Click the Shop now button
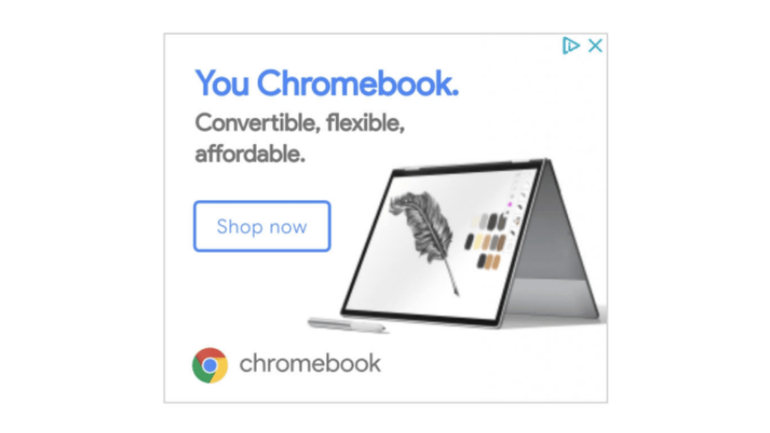This screenshot has height=433, width=770. (x=262, y=226)
